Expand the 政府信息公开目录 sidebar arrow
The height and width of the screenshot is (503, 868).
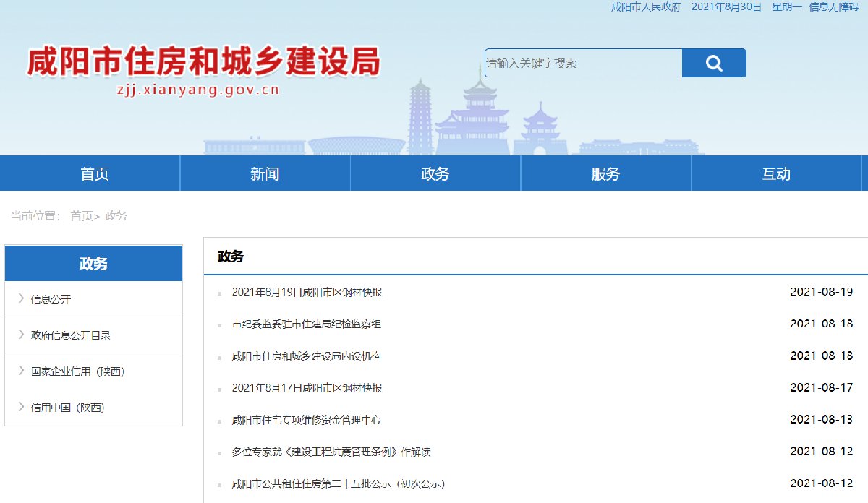tap(22, 335)
